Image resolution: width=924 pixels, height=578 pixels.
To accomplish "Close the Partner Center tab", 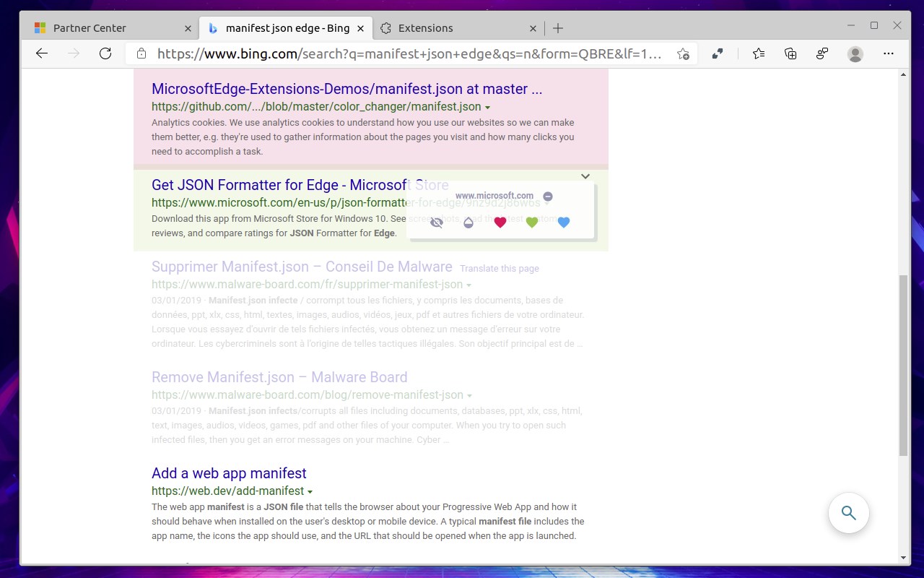I will click(x=188, y=28).
